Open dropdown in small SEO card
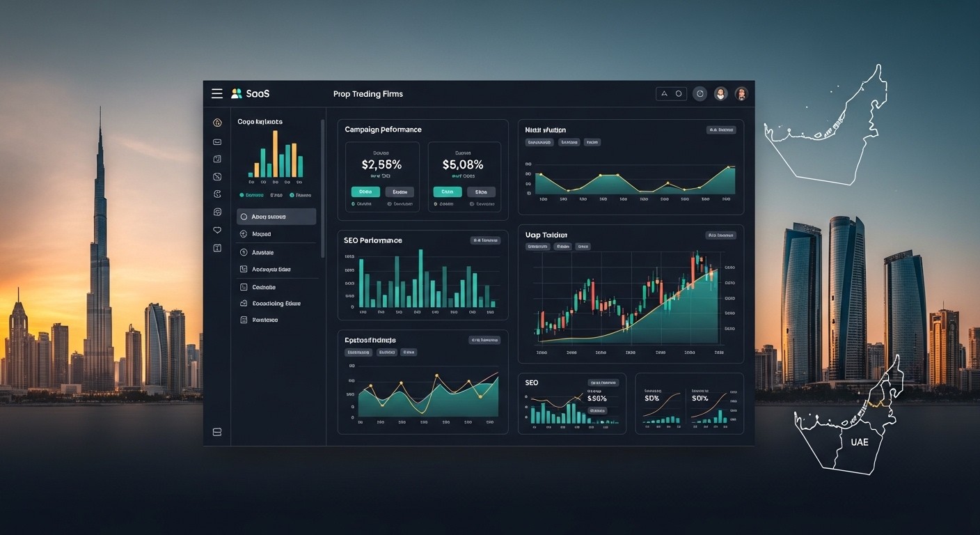This screenshot has height=535, width=980. coord(603,382)
